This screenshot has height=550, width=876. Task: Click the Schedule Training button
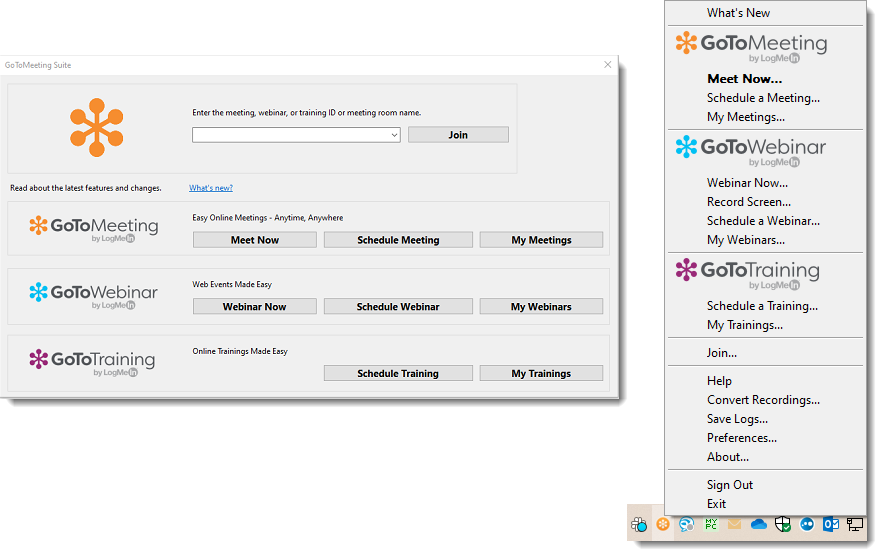(398, 373)
